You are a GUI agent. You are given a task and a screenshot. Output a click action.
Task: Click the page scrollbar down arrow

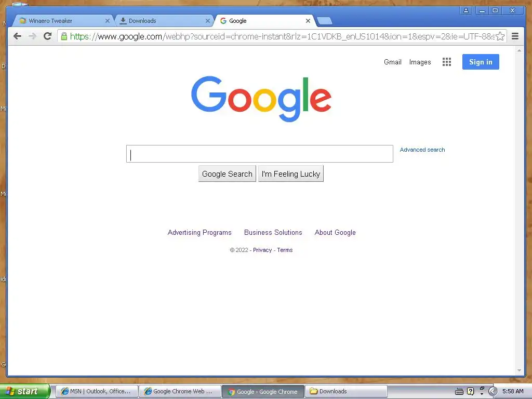click(519, 370)
